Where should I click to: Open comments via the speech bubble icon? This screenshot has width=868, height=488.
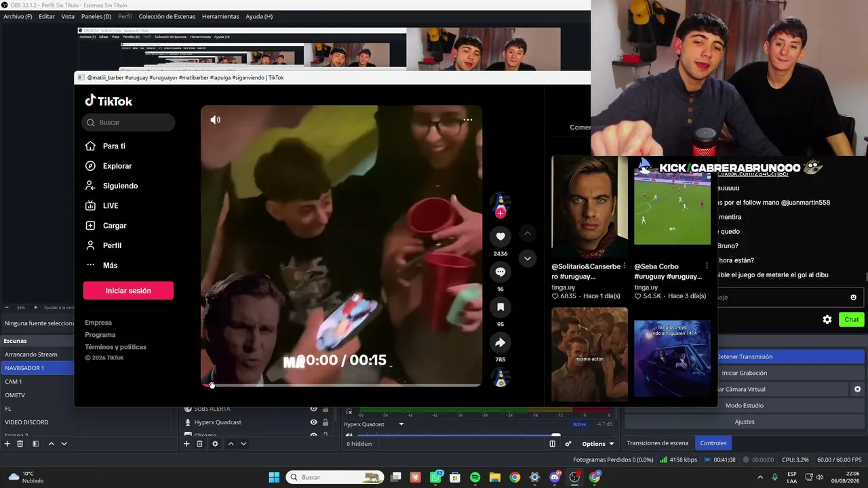click(500, 272)
